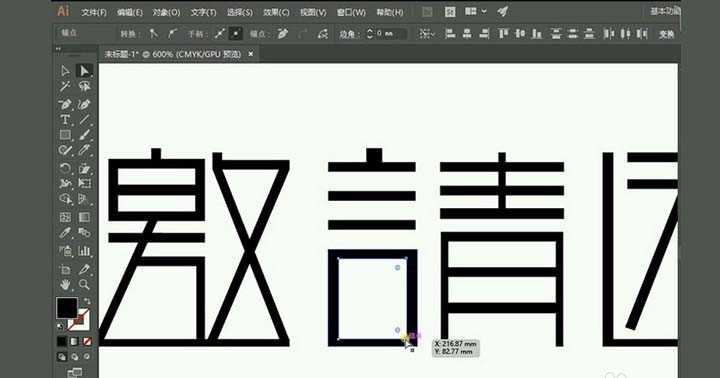Swap fill and stroke colors

[87, 301]
